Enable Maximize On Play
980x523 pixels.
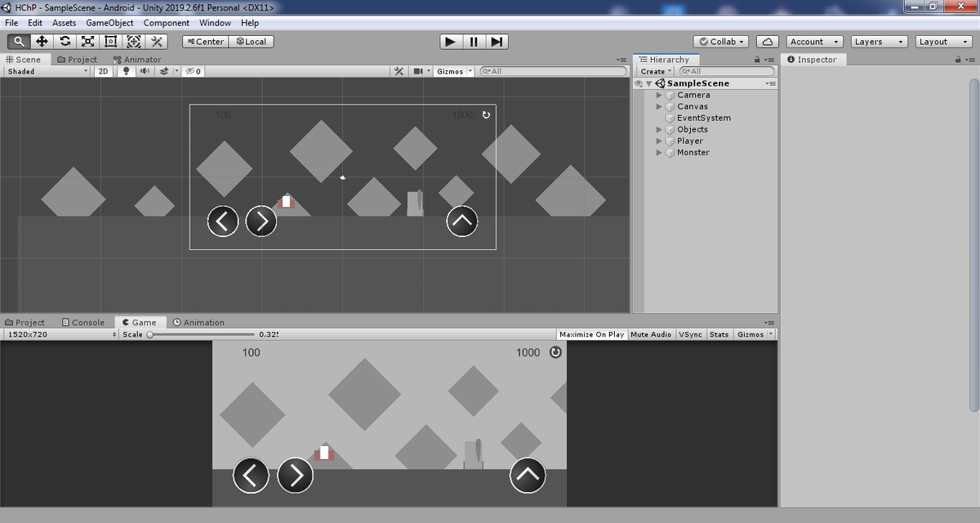click(x=591, y=334)
